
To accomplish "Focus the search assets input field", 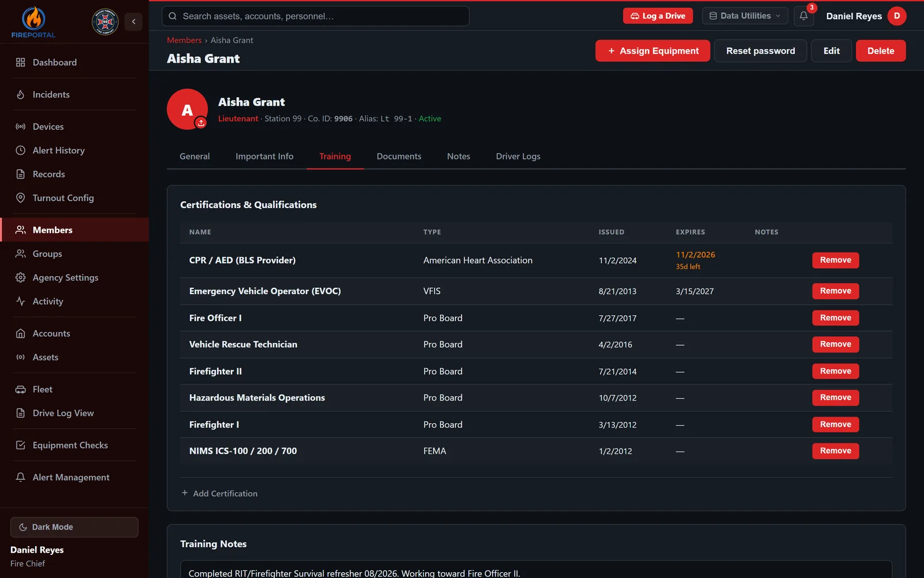I will point(315,16).
